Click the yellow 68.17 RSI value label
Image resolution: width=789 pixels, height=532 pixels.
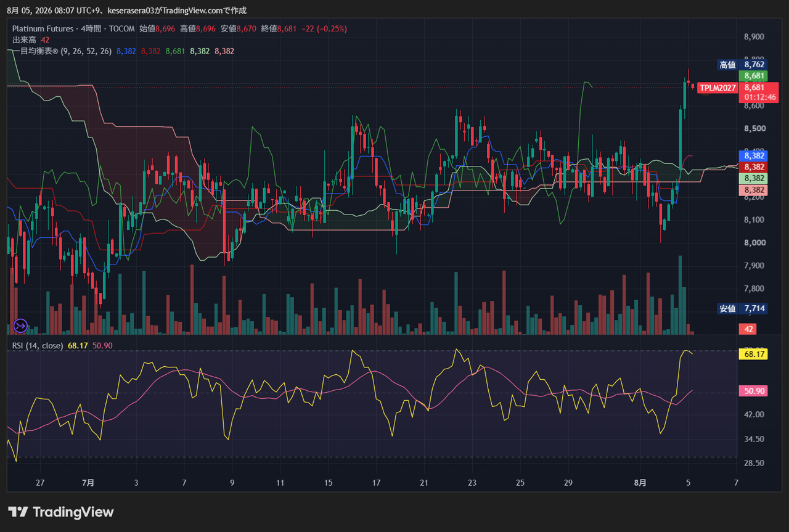click(753, 354)
